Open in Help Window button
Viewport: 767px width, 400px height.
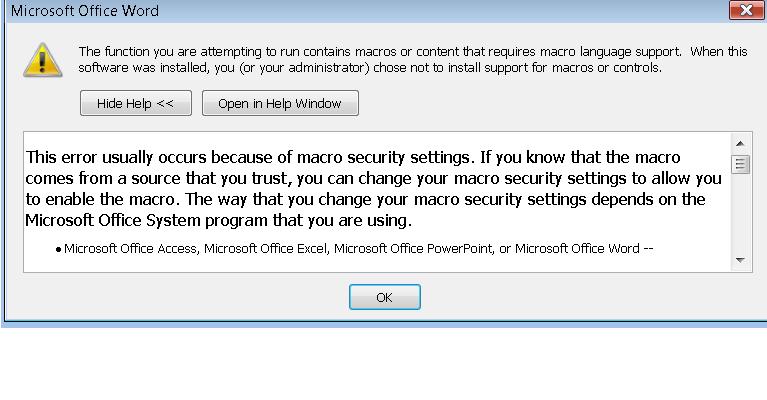tap(280, 103)
